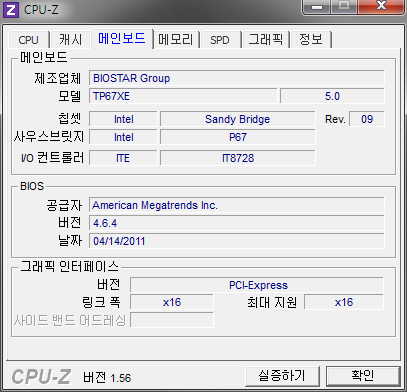Open the SPD tab
This screenshot has height=392, width=407.
tap(220, 40)
